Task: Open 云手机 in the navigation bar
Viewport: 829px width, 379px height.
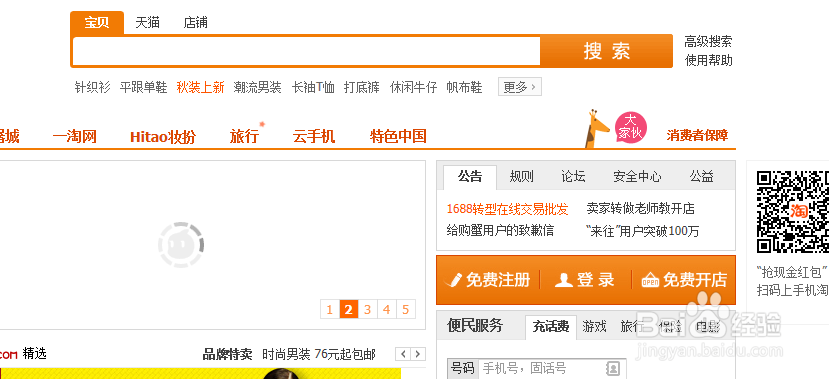Action: coord(314,136)
